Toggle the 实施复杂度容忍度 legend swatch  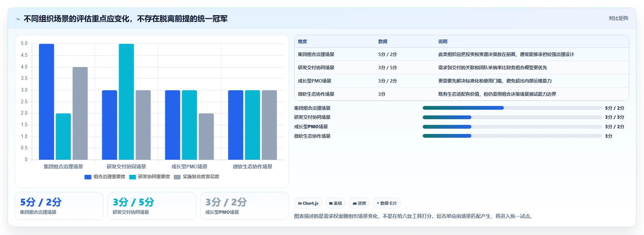(177, 177)
